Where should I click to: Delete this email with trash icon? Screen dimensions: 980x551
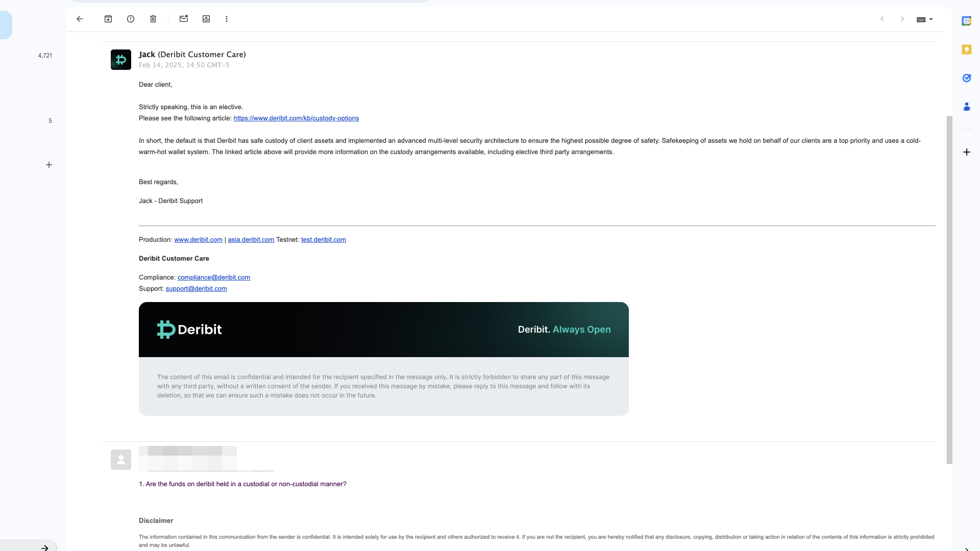(x=153, y=19)
